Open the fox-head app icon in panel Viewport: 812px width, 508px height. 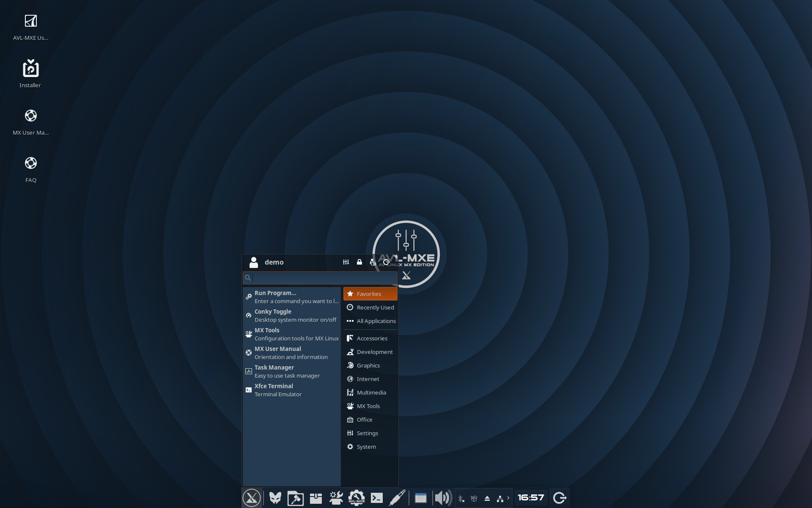pos(275,498)
